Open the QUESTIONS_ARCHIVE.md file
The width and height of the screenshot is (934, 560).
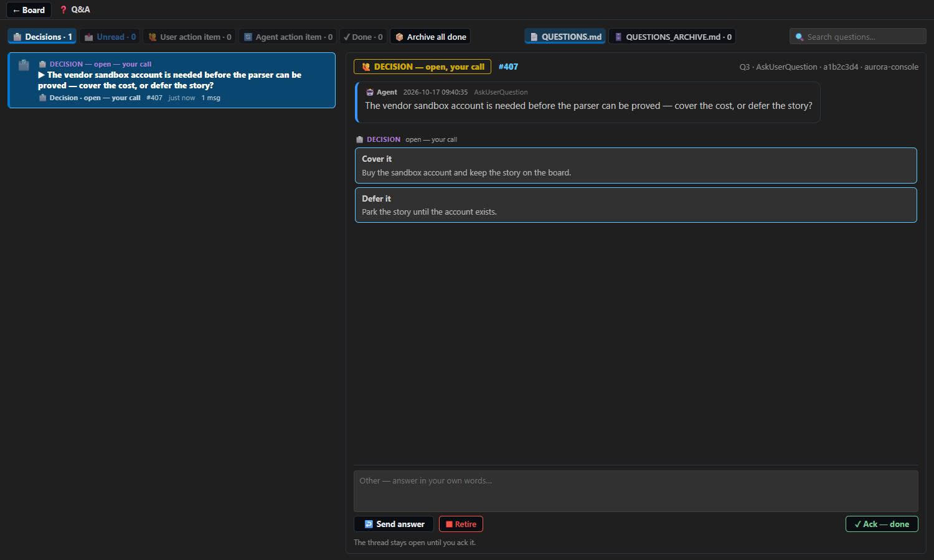pyautogui.click(x=672, y=37)
